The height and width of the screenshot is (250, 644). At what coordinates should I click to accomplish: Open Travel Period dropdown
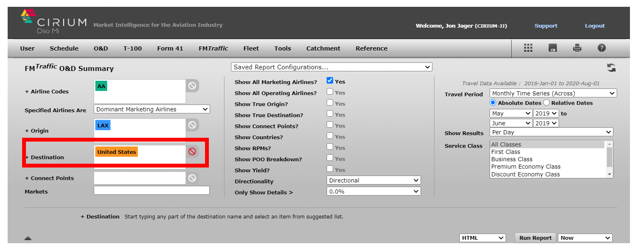[553, 93]
